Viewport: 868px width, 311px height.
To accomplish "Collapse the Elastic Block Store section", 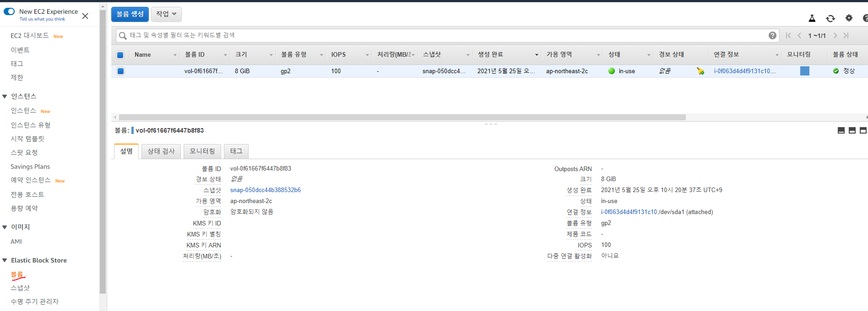I will coord(5,260).
